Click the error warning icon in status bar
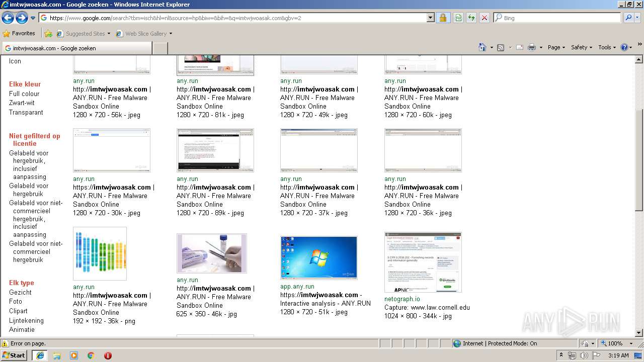This screenshot has height=362, width=644. [5, 343]
